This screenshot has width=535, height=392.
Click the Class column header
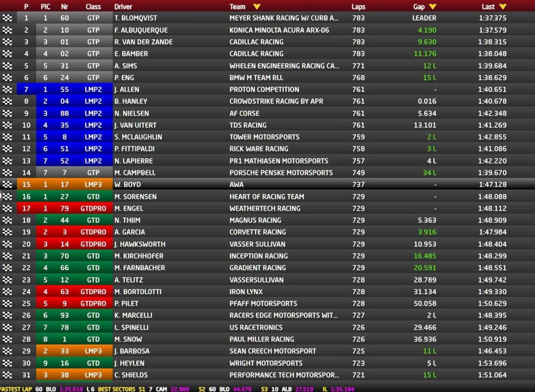click(93, 6)
